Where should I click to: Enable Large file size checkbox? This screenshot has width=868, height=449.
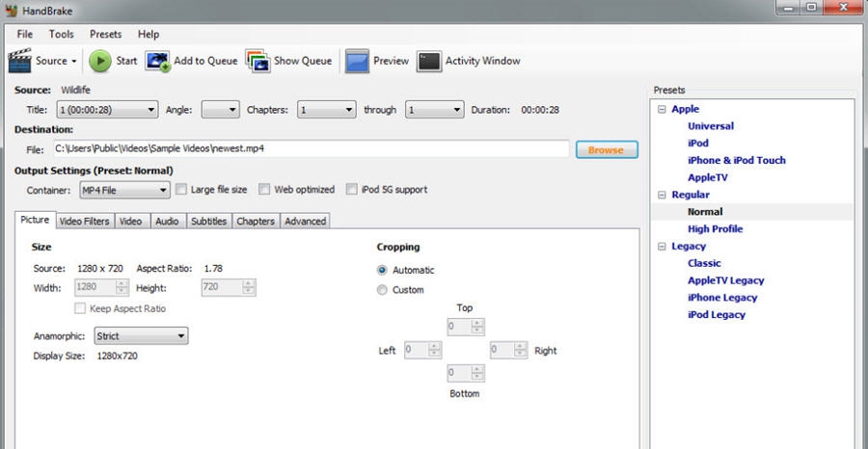click(181, 190)
